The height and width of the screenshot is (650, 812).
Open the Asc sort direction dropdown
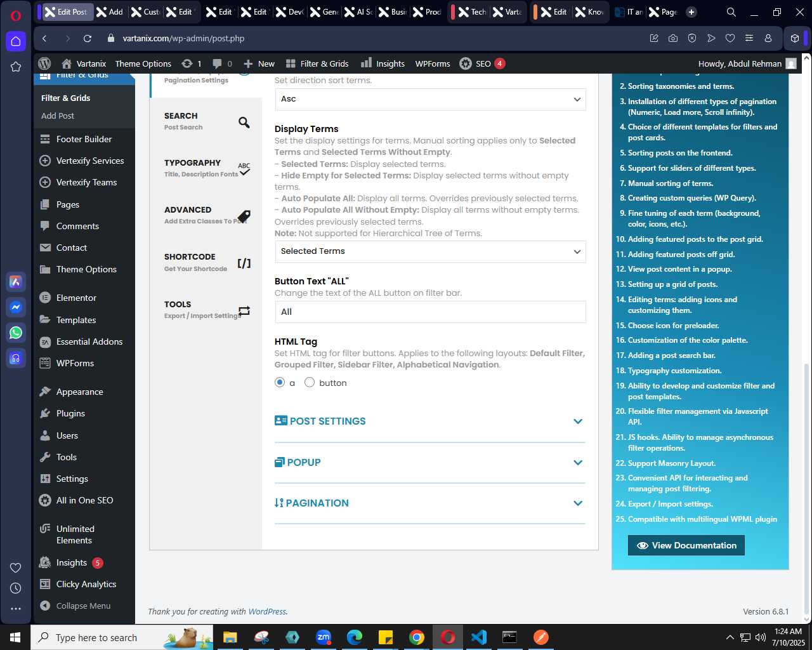pos(430,99)
